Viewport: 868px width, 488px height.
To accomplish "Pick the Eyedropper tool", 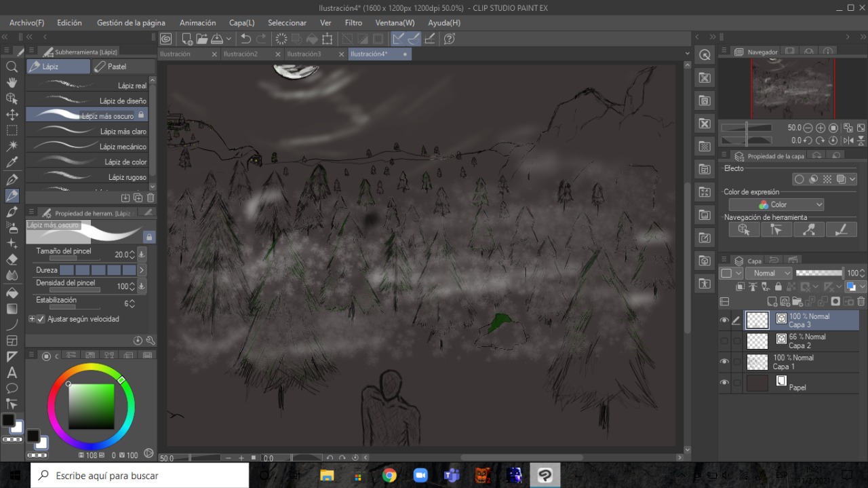I will coord(12,163).
